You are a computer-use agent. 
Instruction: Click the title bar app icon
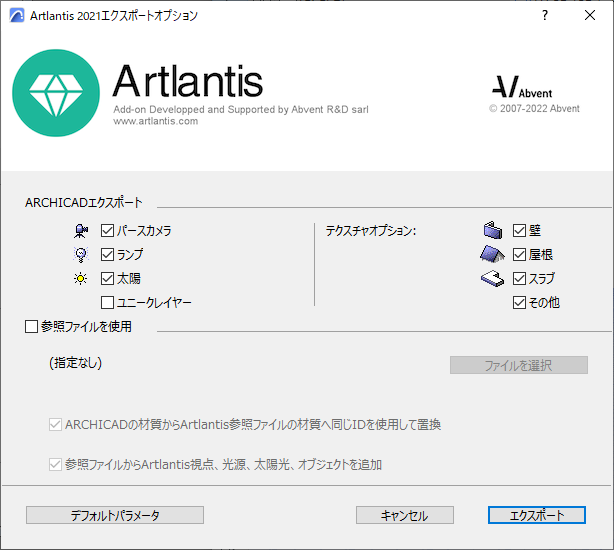pyautogui.click(x=17, y=16)
